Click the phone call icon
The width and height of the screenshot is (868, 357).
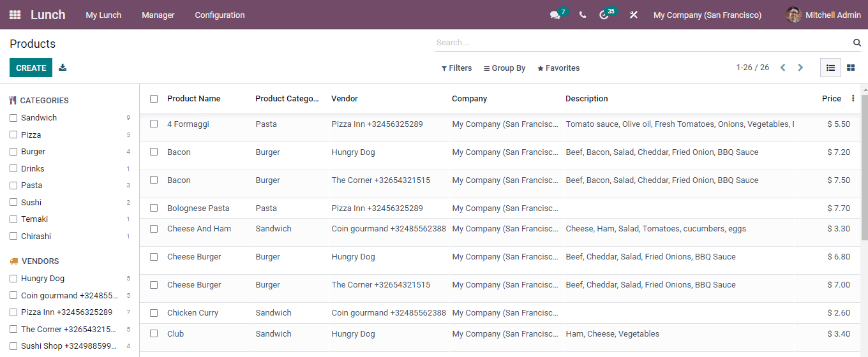[583, 15]
